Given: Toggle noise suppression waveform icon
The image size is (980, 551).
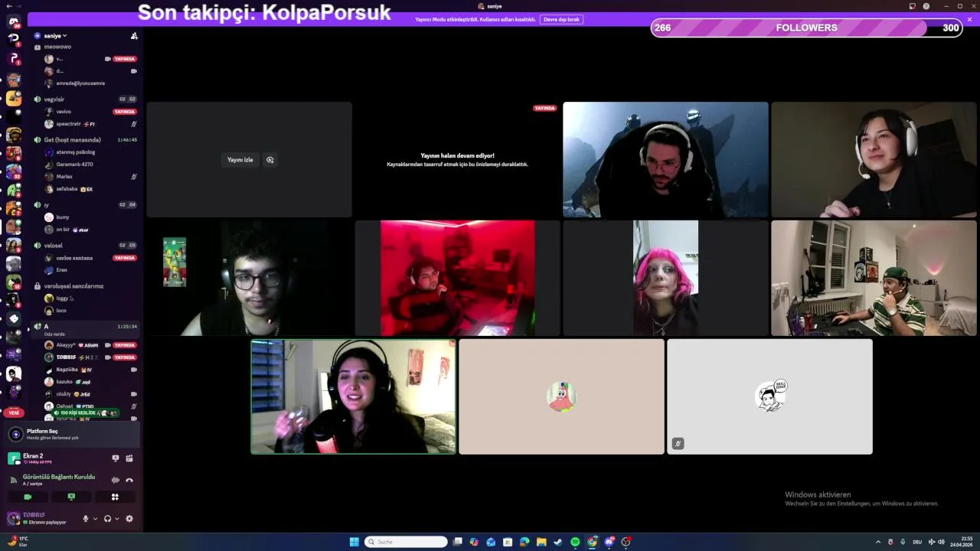Looking at the screenshot, I should (116, 480).
